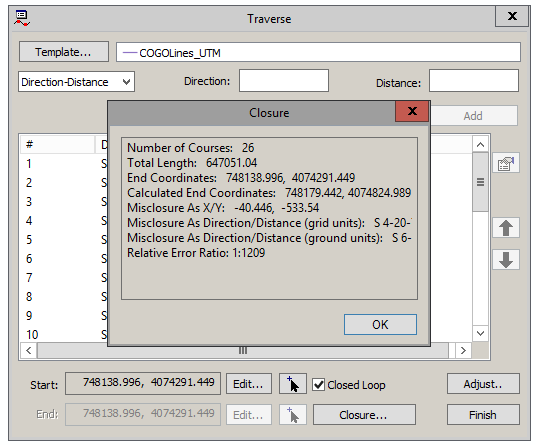Click the # column header
Image resolution: width=536 pixels, height=445 pixels.
pyautogui.click(x=57, y=144)
